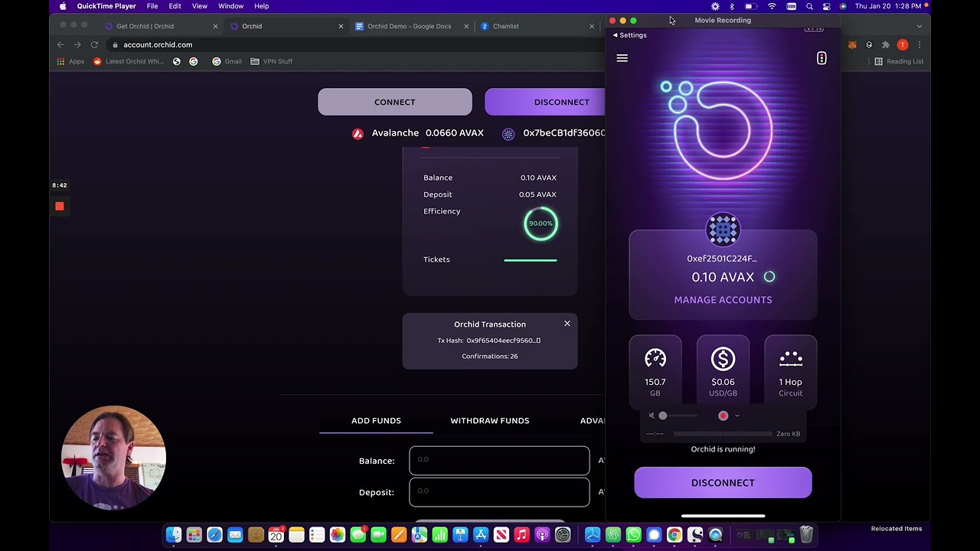Open the Edit menu
Screen dimensions: 980x551
(x=175, y=6)
